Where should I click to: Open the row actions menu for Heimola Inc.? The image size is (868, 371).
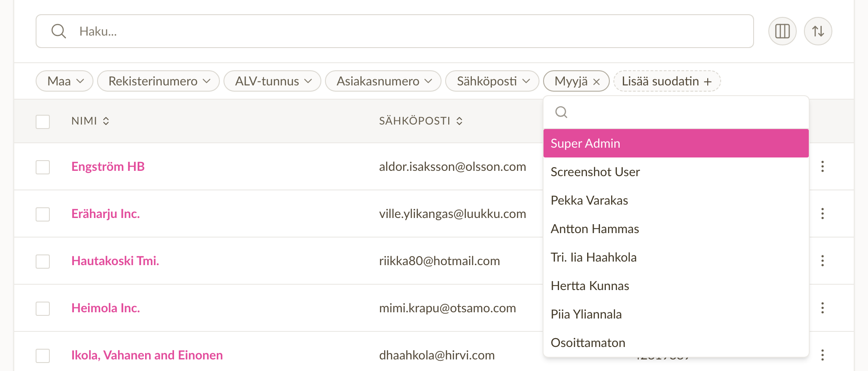822,308
